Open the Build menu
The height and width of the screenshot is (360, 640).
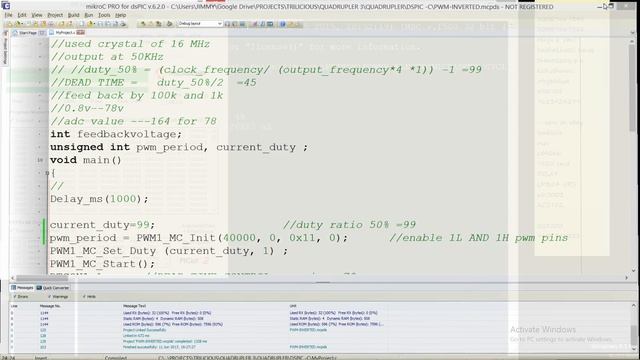click(x=73, y=15)
